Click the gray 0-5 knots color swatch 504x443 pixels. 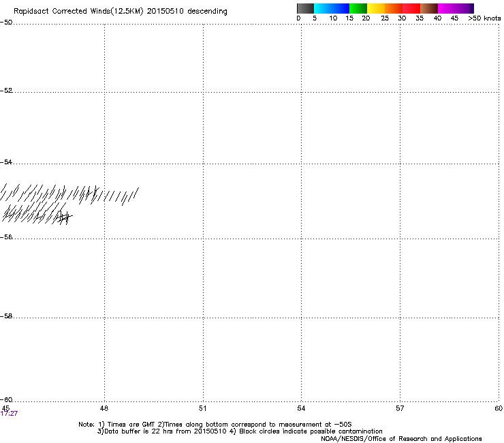305,8
